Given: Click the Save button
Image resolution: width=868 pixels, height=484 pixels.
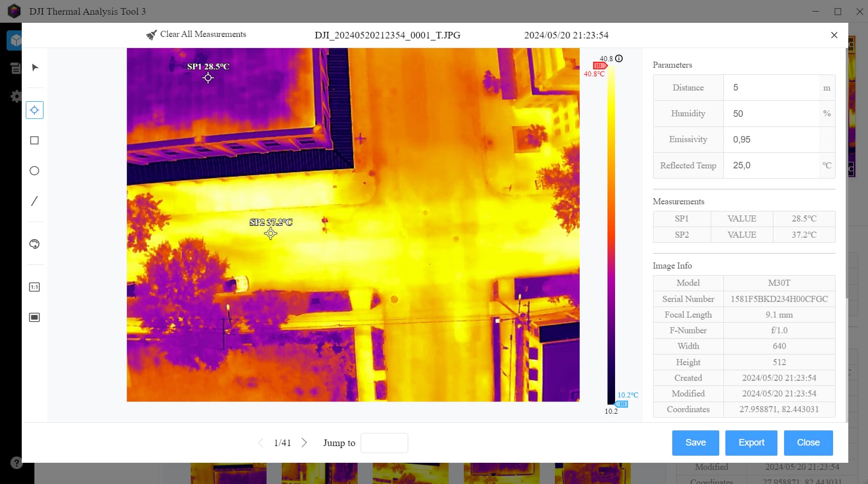Looking at the screenshot, I should pos(695,443).
